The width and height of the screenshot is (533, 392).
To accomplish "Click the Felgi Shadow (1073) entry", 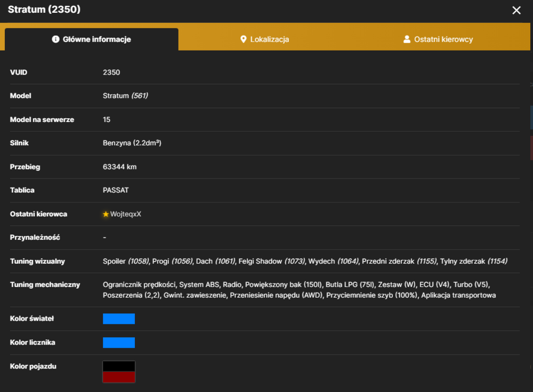I will point(272,261).
